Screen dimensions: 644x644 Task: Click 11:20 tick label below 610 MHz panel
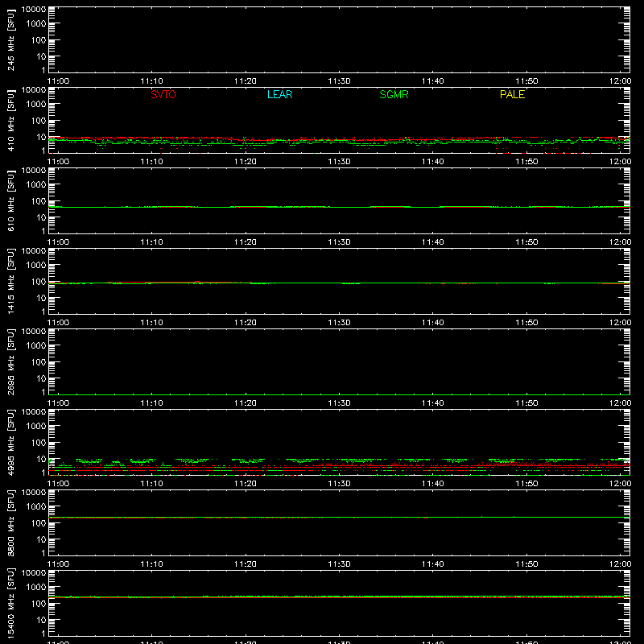coord(246,242)
